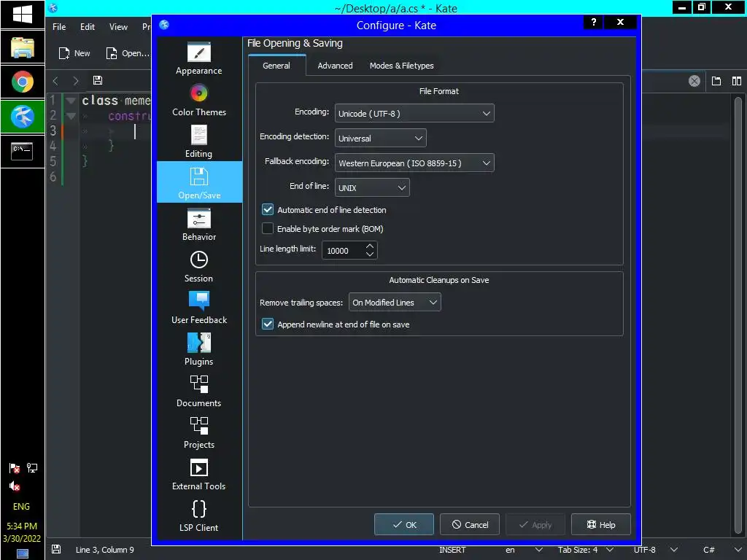Open the LSP Client settings page
The height and width of the screenshot is (560, 747).
point(199,515)
